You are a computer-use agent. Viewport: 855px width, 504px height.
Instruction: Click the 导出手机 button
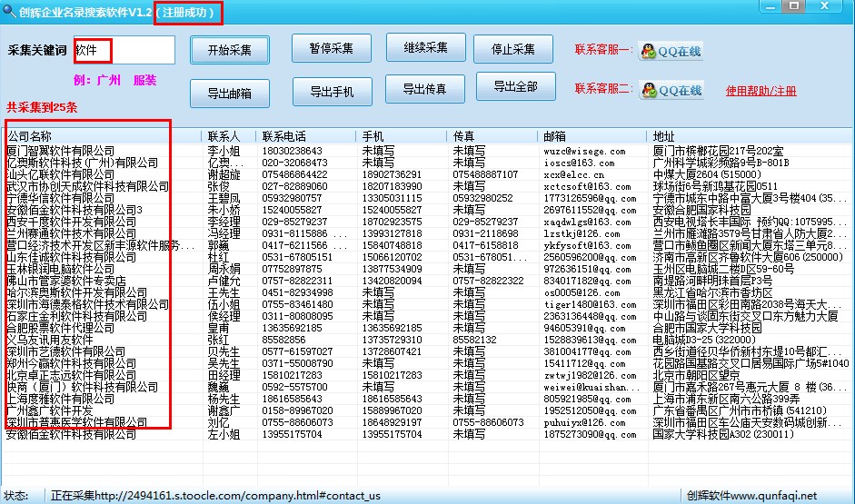tap(332, 92)
